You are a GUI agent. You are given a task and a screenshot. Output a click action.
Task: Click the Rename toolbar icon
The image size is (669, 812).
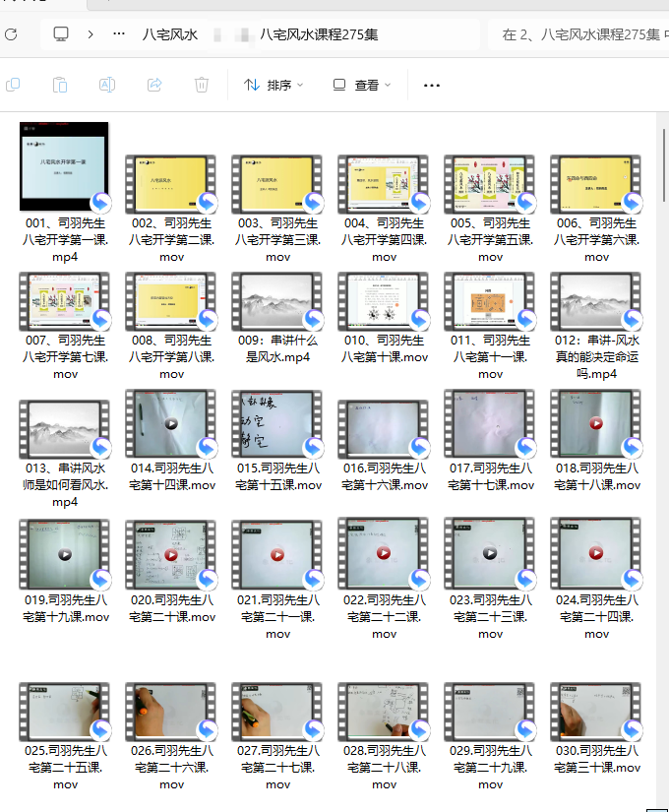tap(107, 85)
